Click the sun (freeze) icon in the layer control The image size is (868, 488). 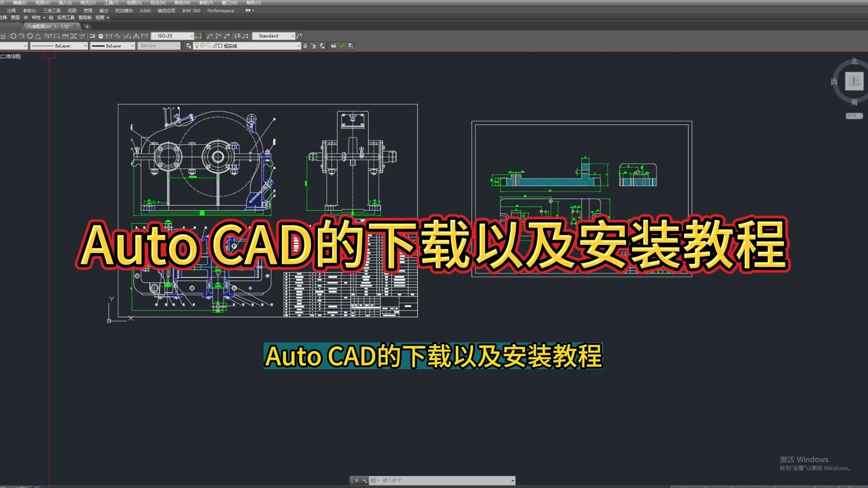(x=203, y=45)
